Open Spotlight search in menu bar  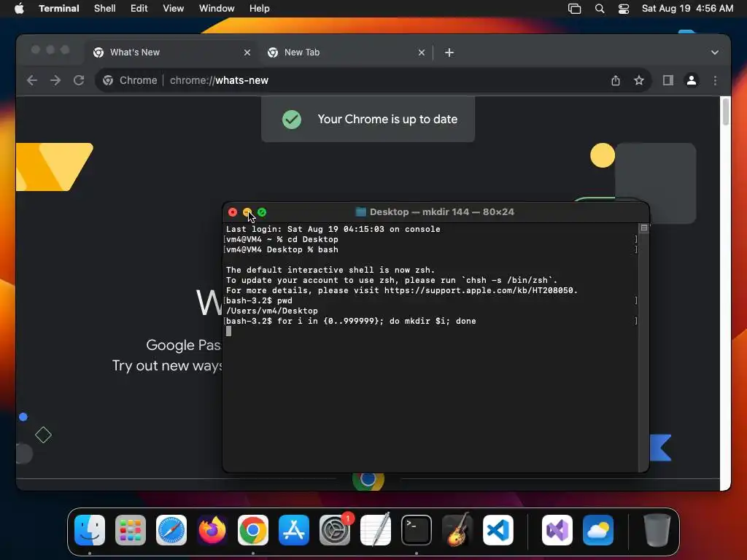click(600, 9)
